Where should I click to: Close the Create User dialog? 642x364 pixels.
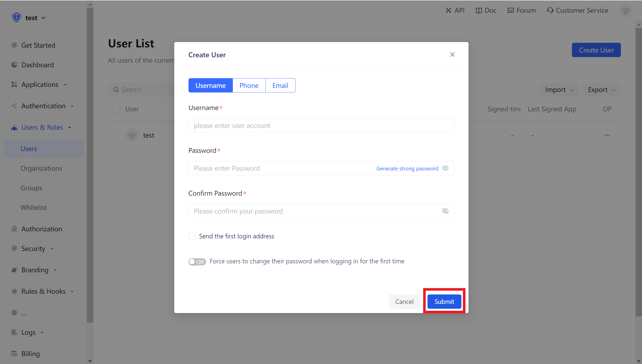click(x=452, y=55)
